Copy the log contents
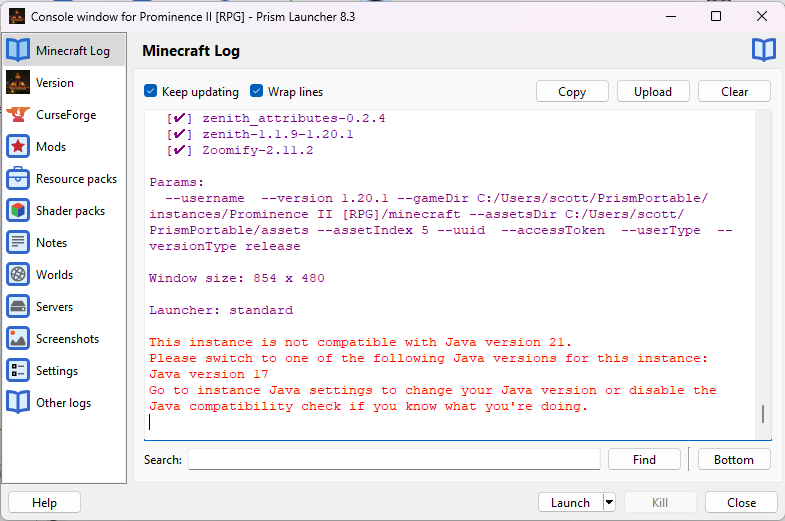Viewport: 785px width, 521px height. (572, 92)
